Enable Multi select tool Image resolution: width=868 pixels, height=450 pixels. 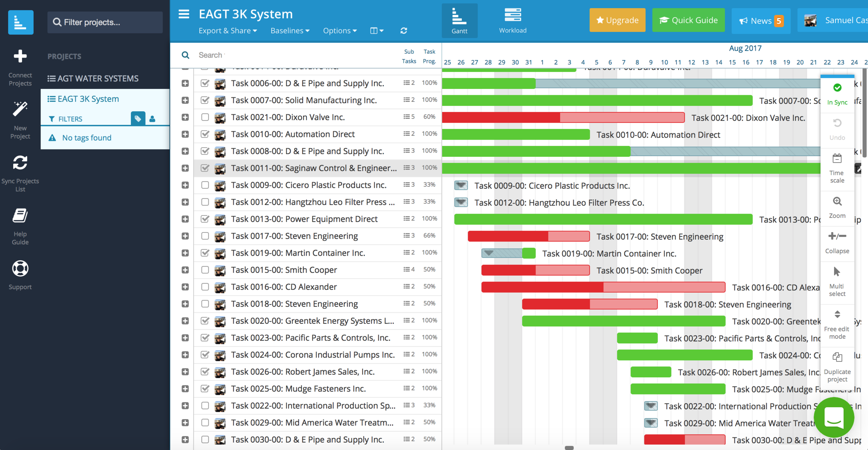tap(837, 282)
